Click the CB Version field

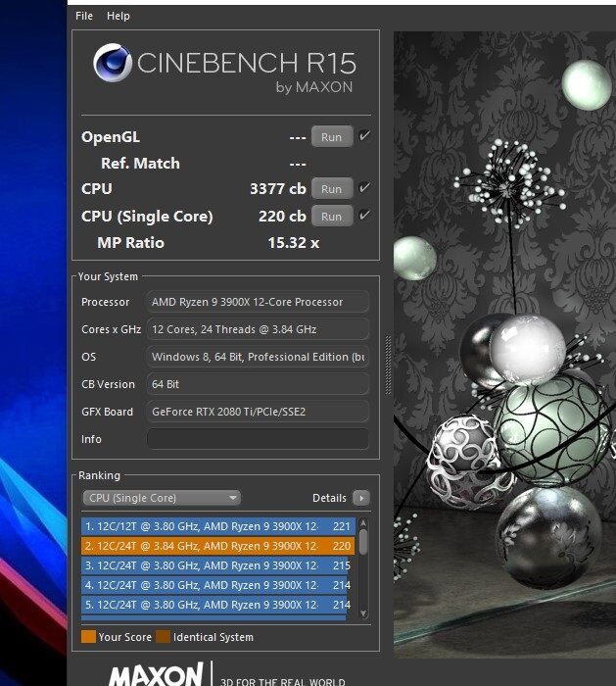(258, 384)
